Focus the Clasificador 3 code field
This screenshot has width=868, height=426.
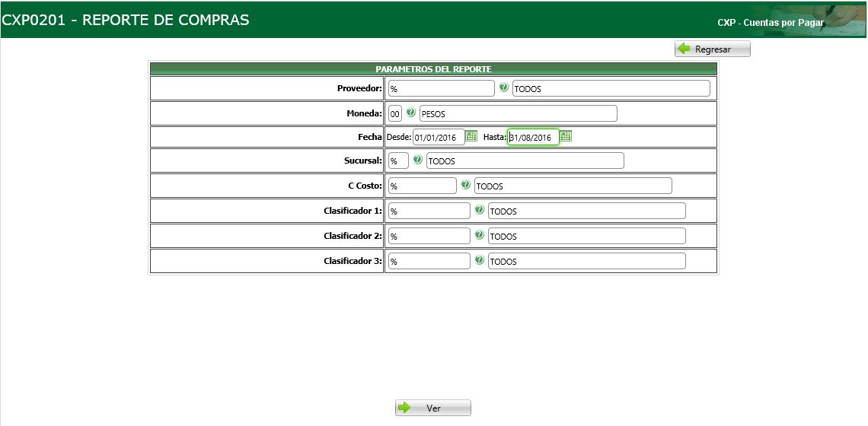(429, 261)
